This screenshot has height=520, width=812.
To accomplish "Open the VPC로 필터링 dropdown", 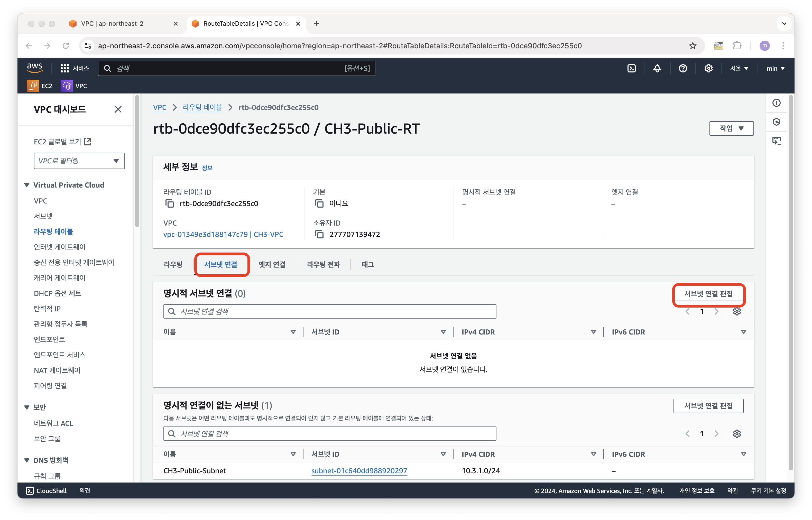I will pyautogui.click(x=79, y=161).
